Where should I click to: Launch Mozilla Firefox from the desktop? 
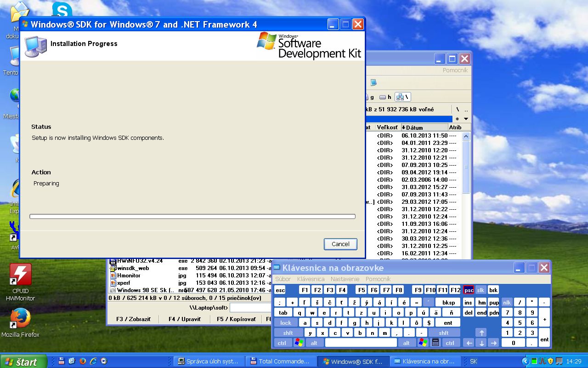click(x=20, y=322)
